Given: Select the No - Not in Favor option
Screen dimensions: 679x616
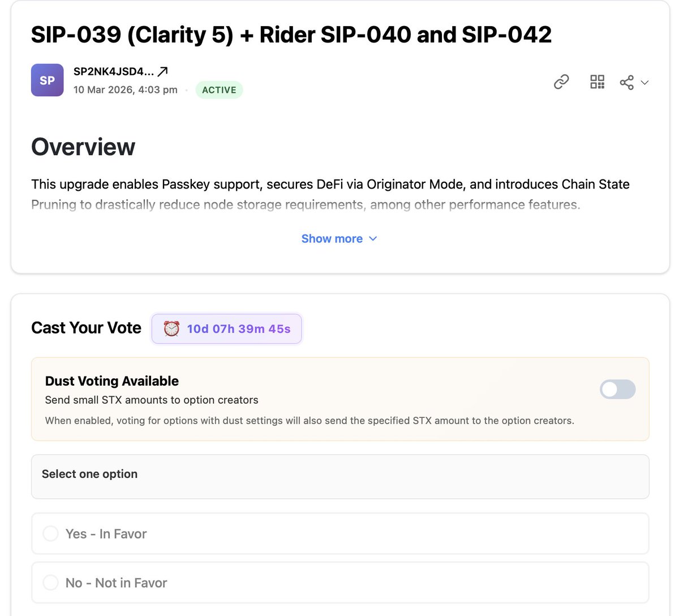Looking at the screenshot, I should [x=340, y=583].
